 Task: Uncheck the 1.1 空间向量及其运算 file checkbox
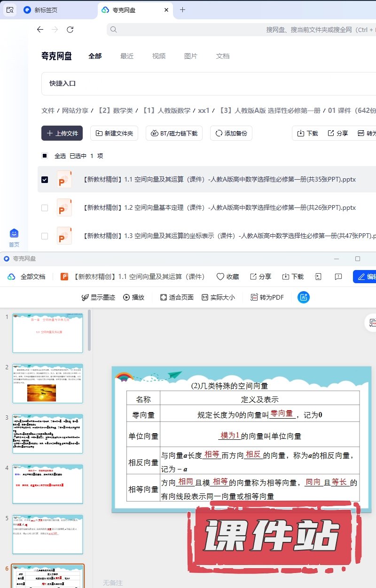click(45, 180)
